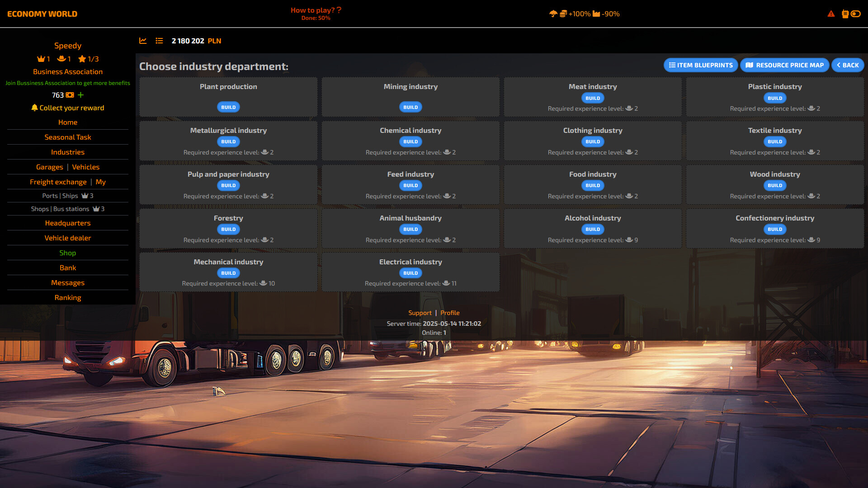This screenshot has width=868, height=488.
Task: Open the transaction list icon next to the chart
Action: coord(159,41)
